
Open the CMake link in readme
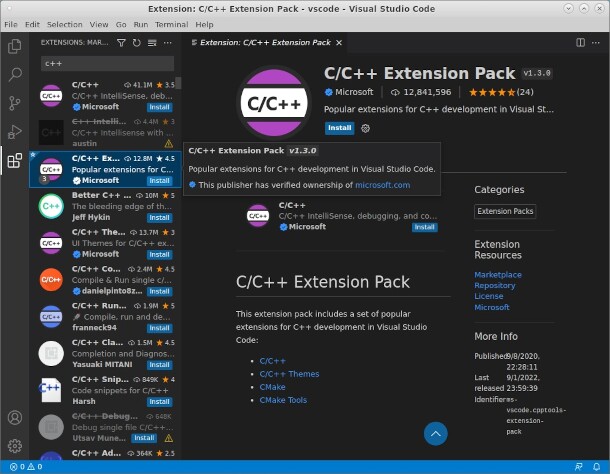click(x=272, y=387)
